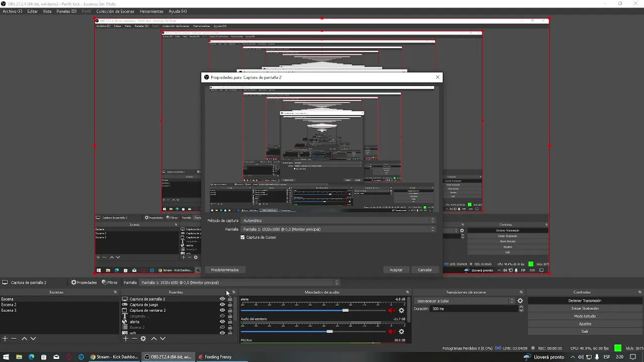Open audio settings gear for Audio del escritorio
The height and width of the screenshot is (362, 644).
pyautogui.click(x=401, y=331)
